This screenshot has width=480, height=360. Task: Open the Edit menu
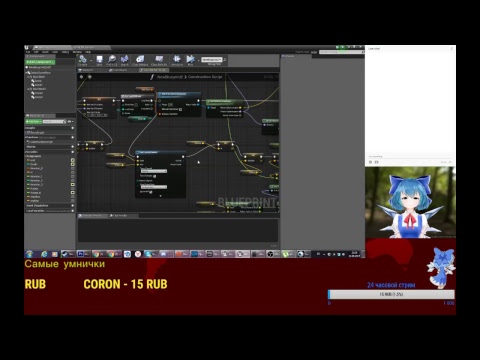click(x=36, y=52)
